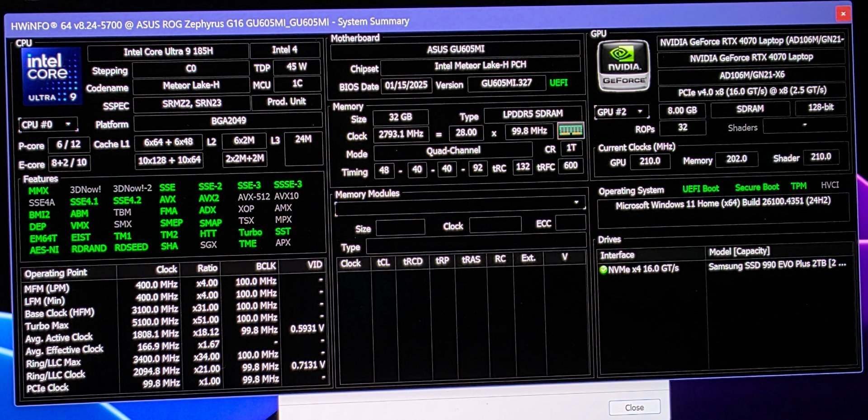Viewport: 868px width, 420px height.
Task: Click the Shader clock 210.0 value
Action: 821,157
